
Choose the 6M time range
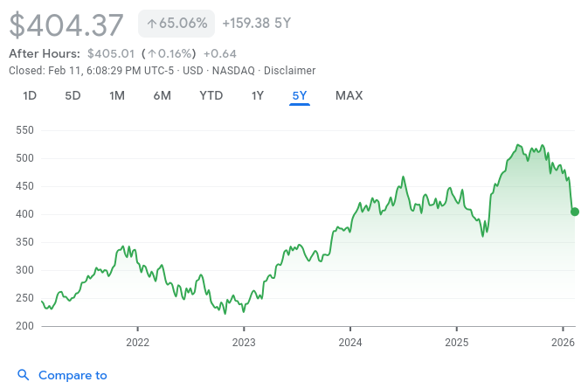162,95
